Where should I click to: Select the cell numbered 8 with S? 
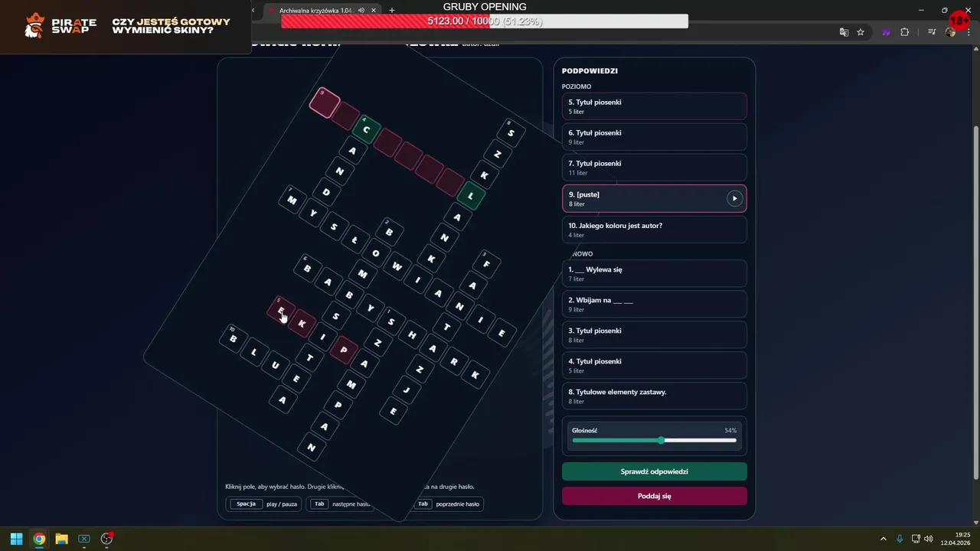point(511,132)
